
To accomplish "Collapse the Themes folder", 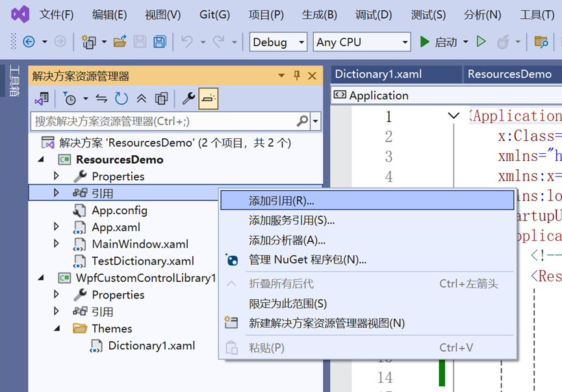I will (x=57, y=328).
